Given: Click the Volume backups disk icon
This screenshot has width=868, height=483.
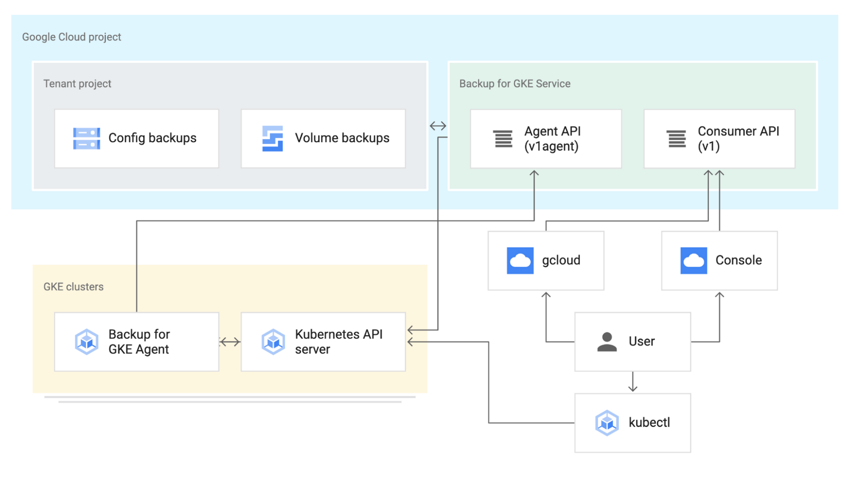Looking at the screenshot, I should coord(273,139).
